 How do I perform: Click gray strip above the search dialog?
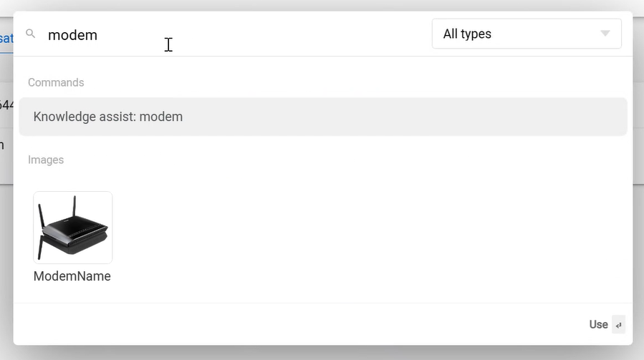point(322,5)
